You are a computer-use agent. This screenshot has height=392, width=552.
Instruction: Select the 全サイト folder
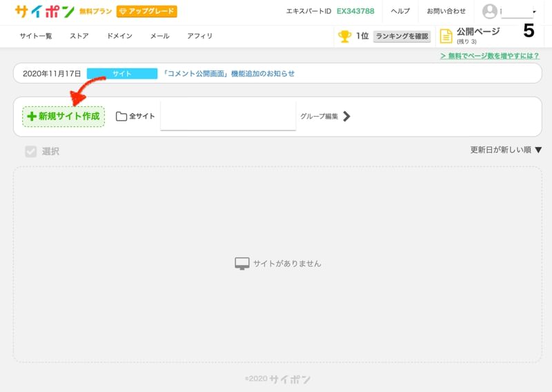tap(135, 116)
